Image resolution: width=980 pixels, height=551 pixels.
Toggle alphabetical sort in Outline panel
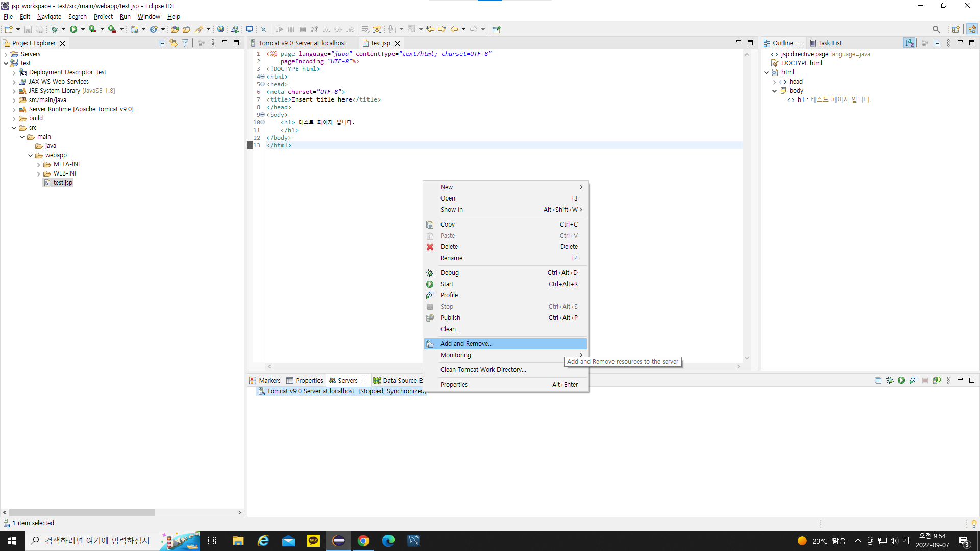[909, 43]
